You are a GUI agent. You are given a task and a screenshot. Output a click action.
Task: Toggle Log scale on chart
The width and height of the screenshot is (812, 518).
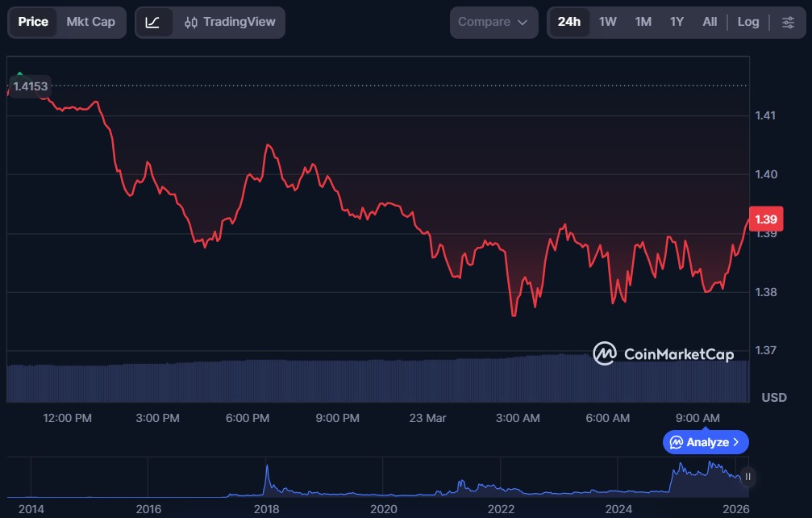pos(747,22)
